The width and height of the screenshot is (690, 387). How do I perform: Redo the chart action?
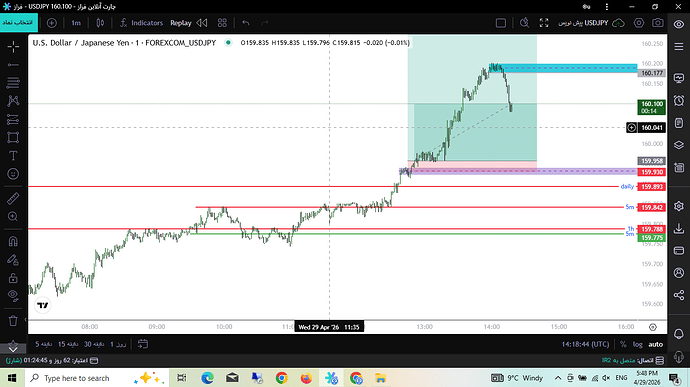pyautogui.click(x=264, y=23)
